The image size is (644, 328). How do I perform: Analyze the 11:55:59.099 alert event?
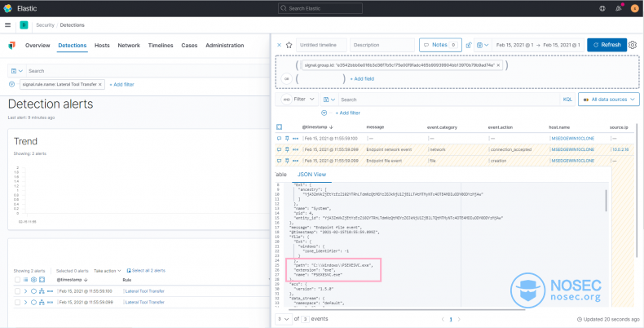pyautogui.click(x=42, y=303)
